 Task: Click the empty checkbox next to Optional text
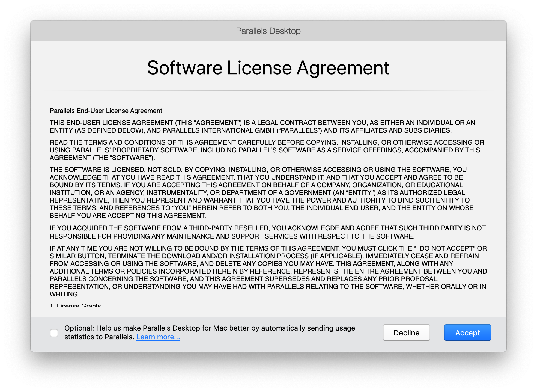pyautogui.click(x=54, y=332)
